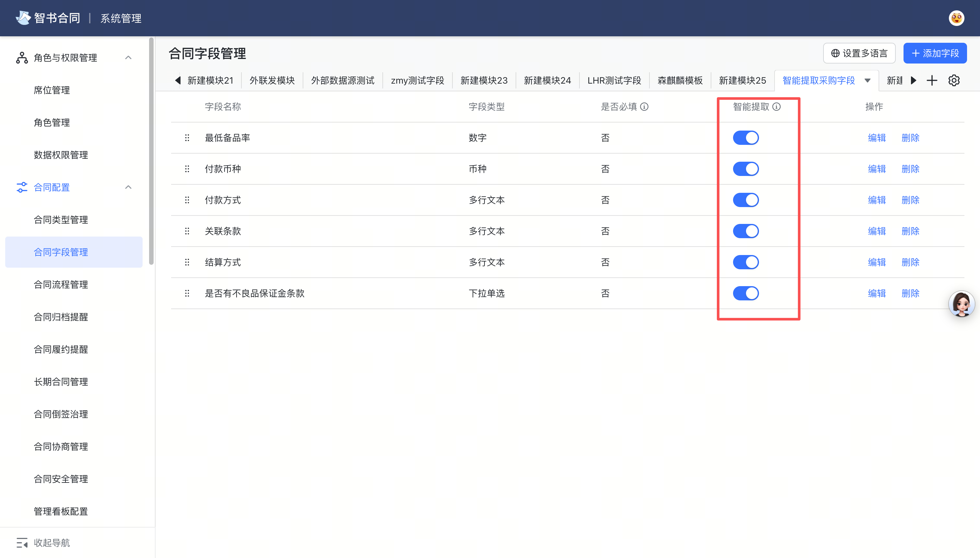Disable 智能提取 for 付款币种 field
Viewport: 980px width, 558px height.
pyautogui.click(x=745, y=169)
